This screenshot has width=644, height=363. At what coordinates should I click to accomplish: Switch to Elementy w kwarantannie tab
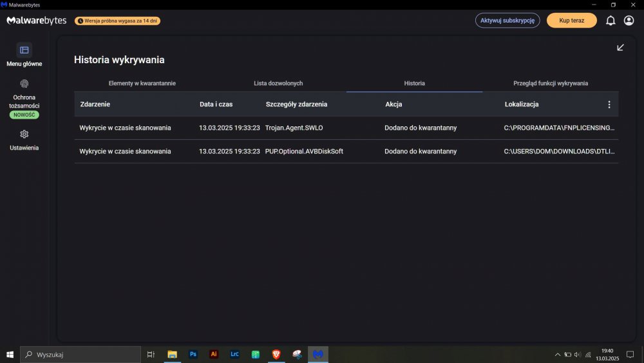[x=142, y=83]
